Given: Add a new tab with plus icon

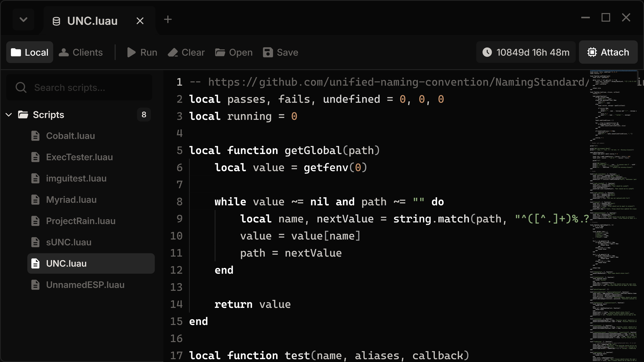Looking at the screenshot, I should pyautogui.click(x=168, y=19).
